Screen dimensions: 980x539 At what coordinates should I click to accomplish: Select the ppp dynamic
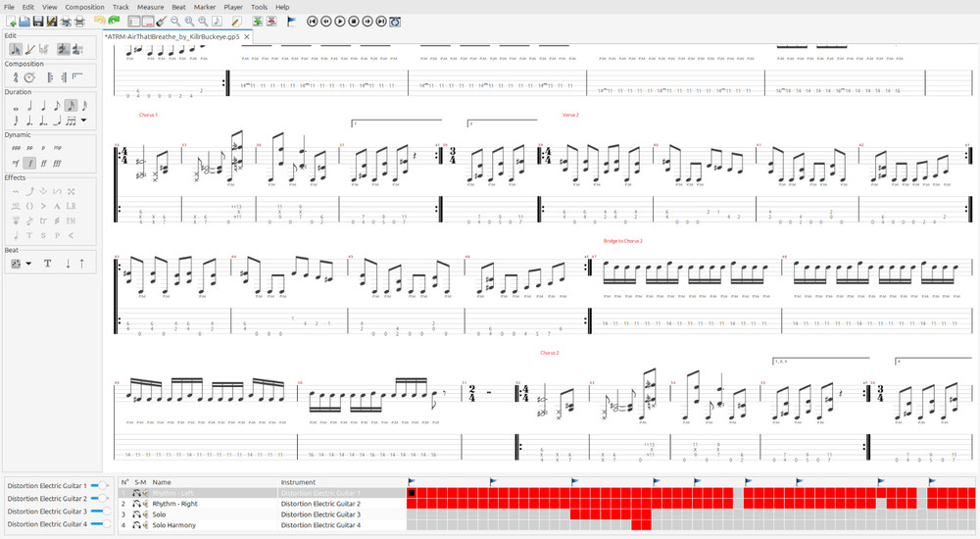click(16, 148)
